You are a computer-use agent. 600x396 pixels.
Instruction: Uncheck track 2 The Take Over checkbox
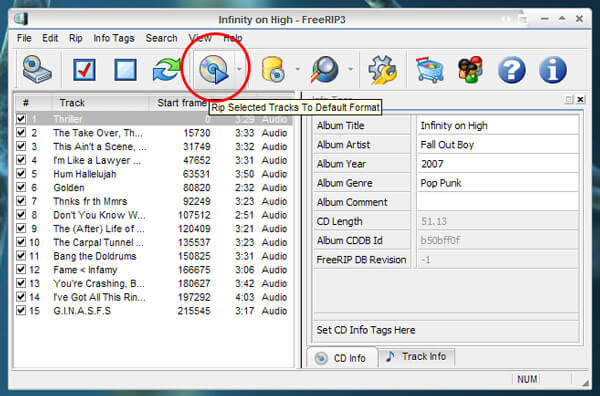(x=21, y=133)
